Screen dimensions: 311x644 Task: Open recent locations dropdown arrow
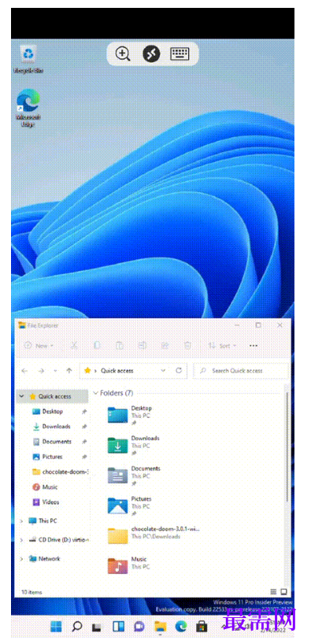(x=55, y=371)
